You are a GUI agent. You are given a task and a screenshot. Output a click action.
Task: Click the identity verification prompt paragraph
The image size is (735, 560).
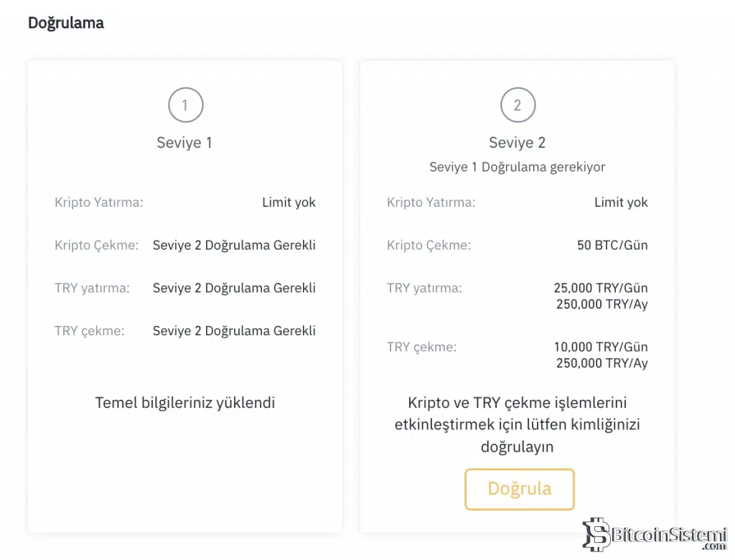(517, 424)
